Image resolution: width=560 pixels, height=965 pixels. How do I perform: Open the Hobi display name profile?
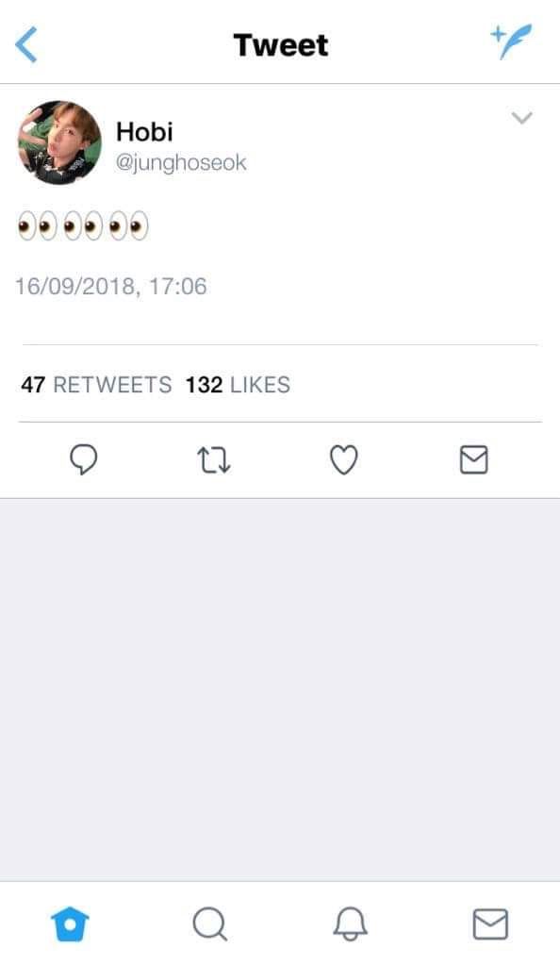pos(144,132)
